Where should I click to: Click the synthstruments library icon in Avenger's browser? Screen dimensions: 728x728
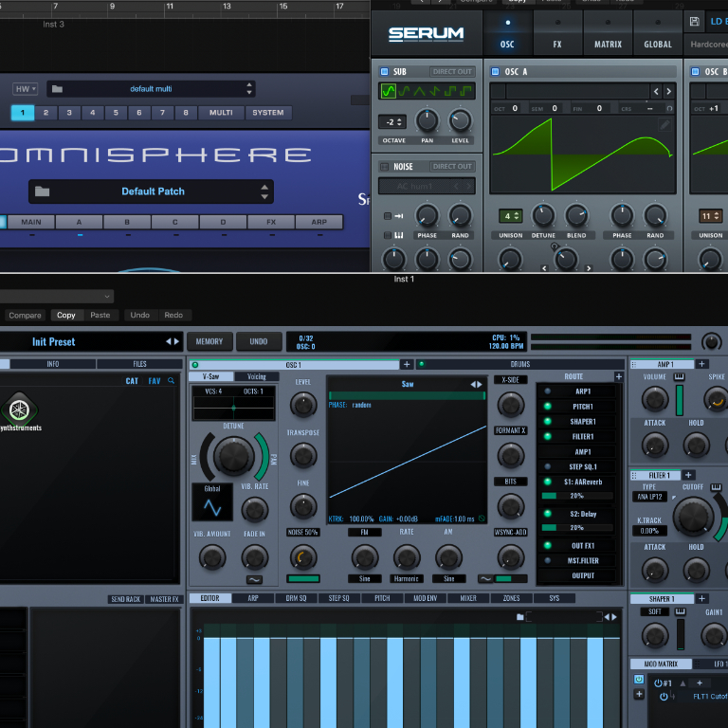20,409
